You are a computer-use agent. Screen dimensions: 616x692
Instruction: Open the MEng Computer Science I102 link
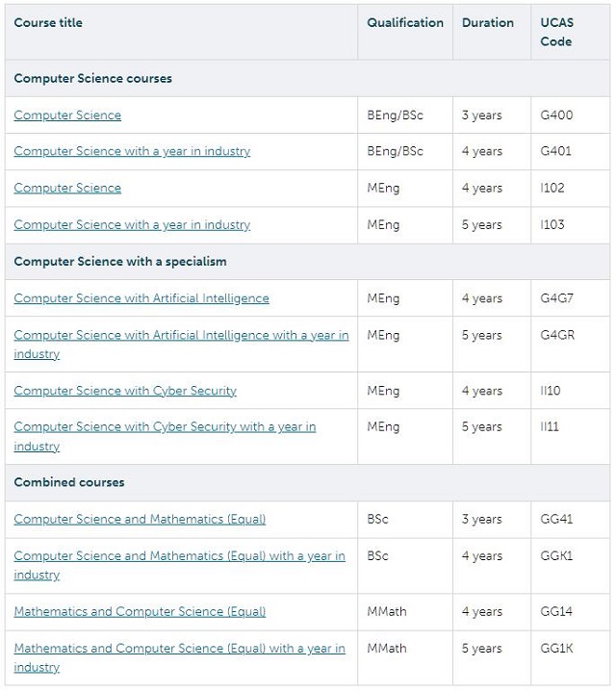(x=67, y=188)
